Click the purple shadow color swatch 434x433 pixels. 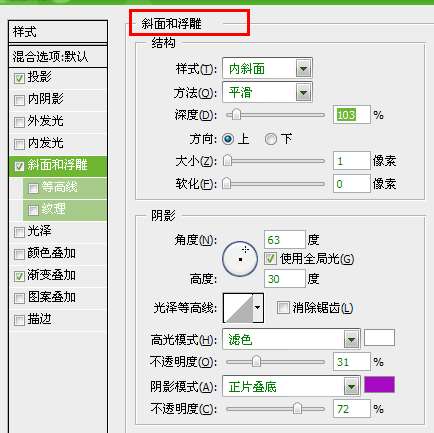pyautogui.click(x=379, y=385)
